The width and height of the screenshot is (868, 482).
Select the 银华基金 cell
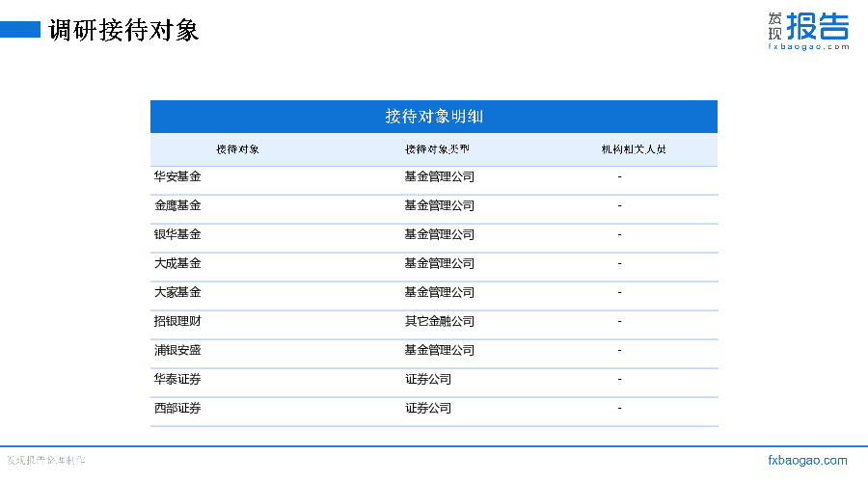click(x=177, y=234)
